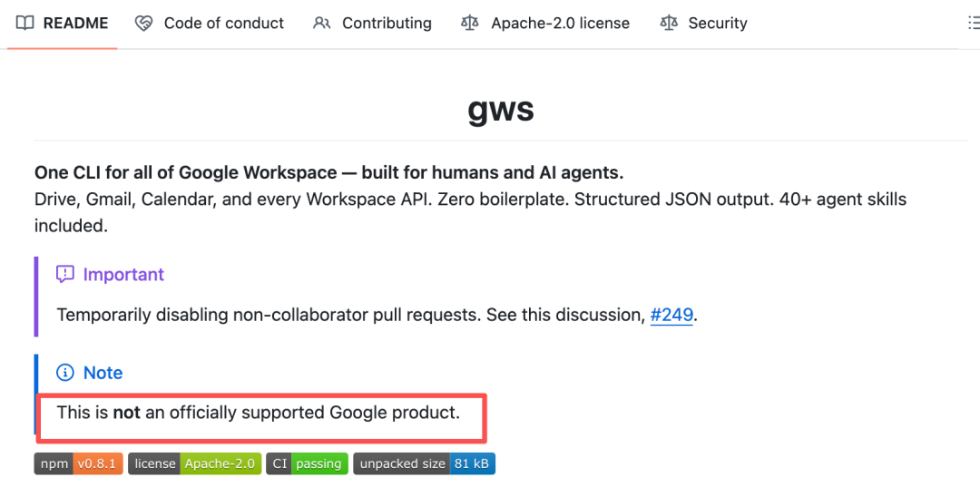
Task: Open the Apache-2.0 license tab
Action: click(560, 24)
